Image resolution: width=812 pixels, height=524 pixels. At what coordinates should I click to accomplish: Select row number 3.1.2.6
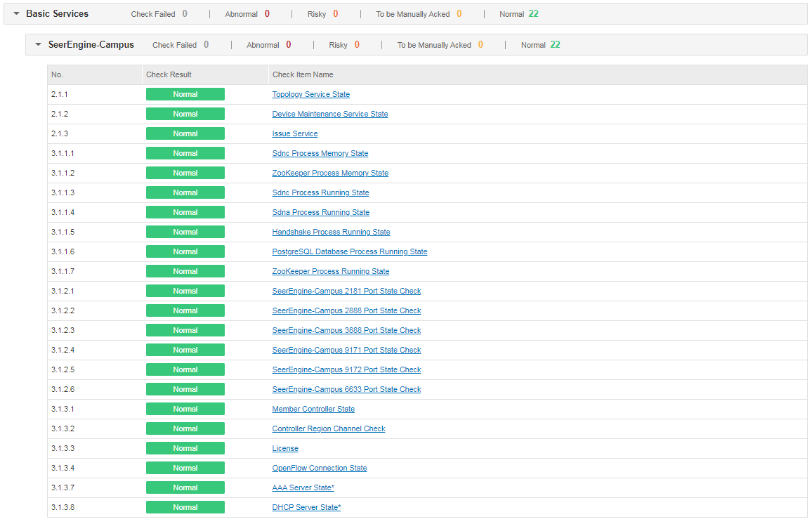point(63,389)
